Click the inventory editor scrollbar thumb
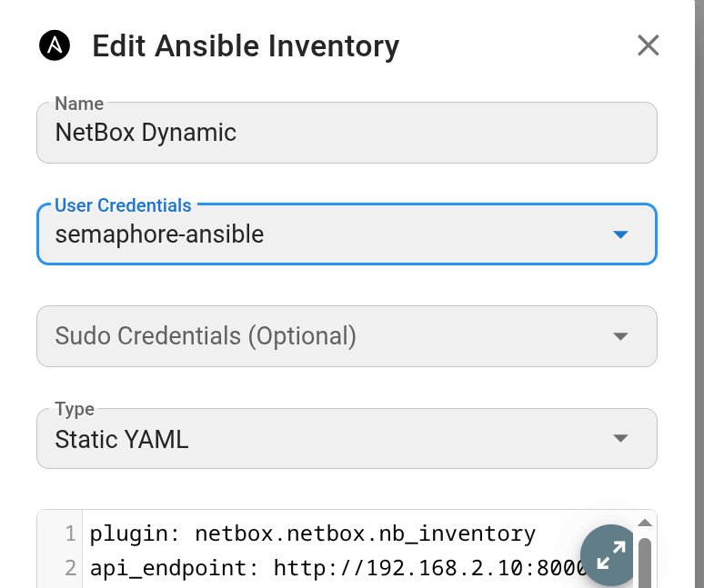 [645, 563]
